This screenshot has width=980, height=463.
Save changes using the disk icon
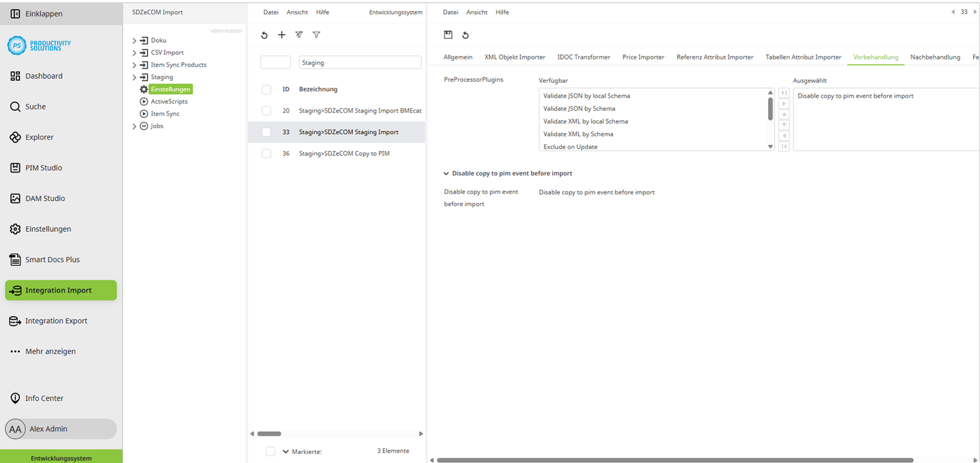click(x=448, y=36)
